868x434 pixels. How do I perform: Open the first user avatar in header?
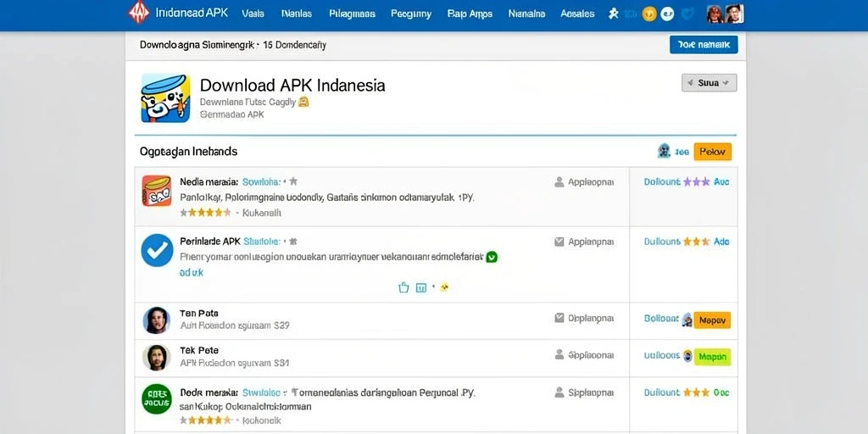715,14
